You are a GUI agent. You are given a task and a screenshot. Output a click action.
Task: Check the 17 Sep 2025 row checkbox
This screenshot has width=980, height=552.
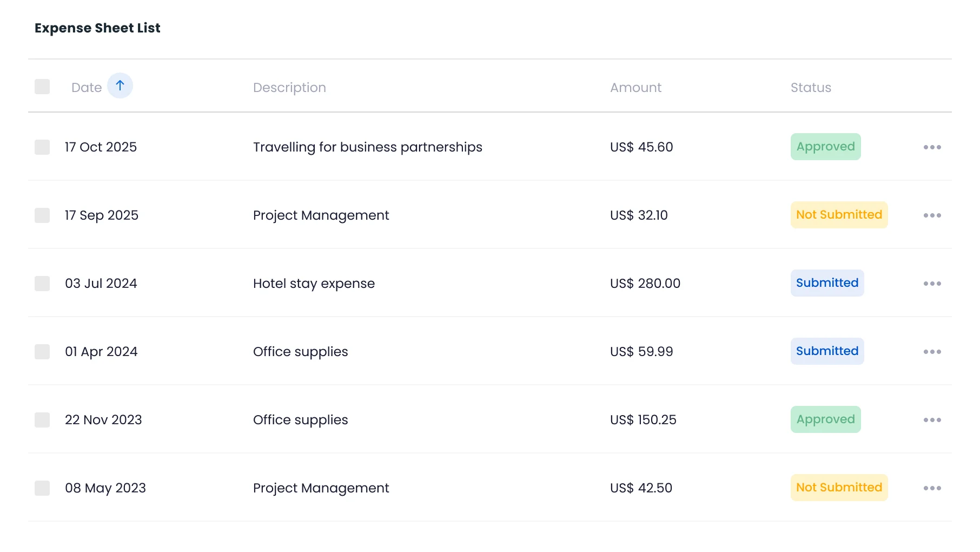pyautogui.click(x=42, y=215)
